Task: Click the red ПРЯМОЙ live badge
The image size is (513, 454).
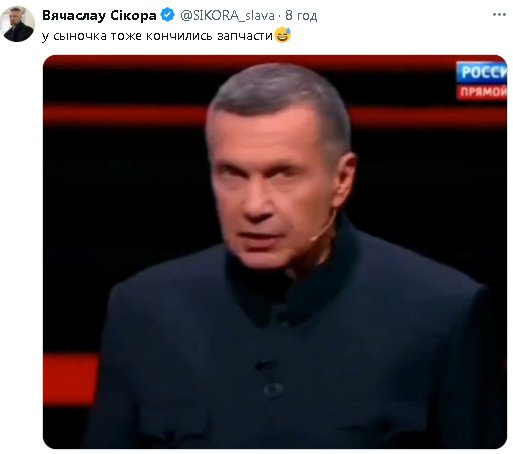Action: 482,92
